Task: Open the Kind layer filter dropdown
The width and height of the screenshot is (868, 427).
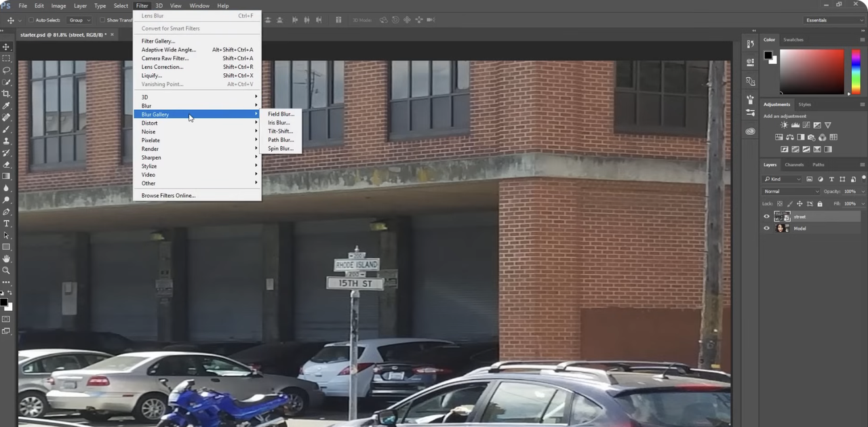Action: tap(782, 179)
